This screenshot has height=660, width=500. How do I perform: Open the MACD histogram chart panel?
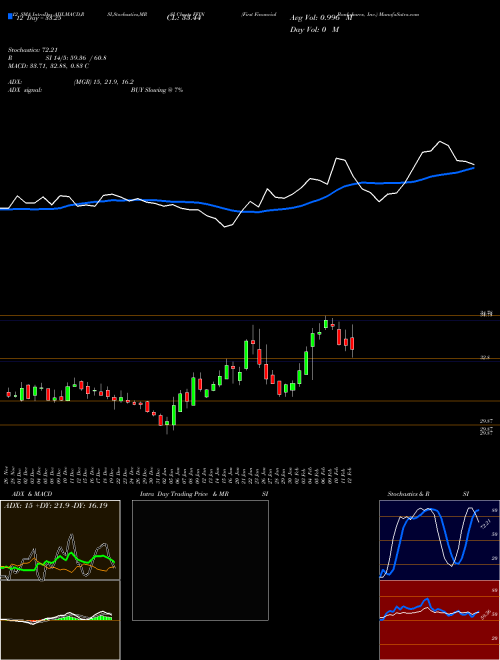60,620
